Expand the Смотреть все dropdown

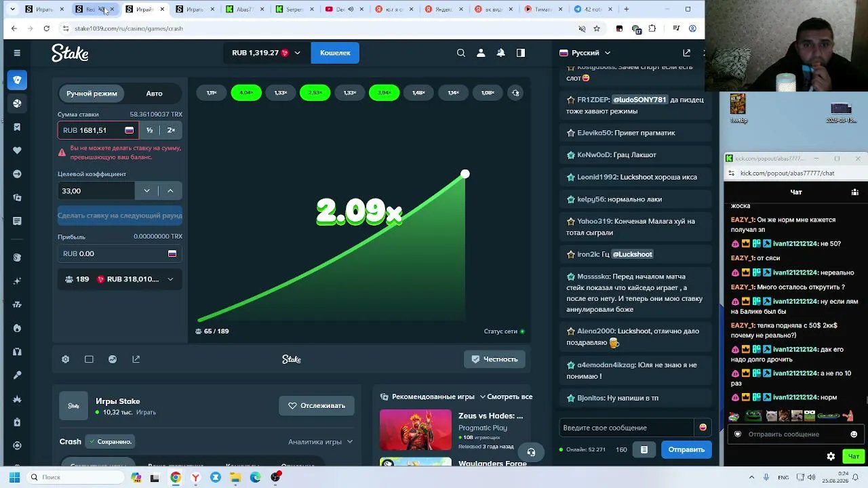(x=506, y=396)
